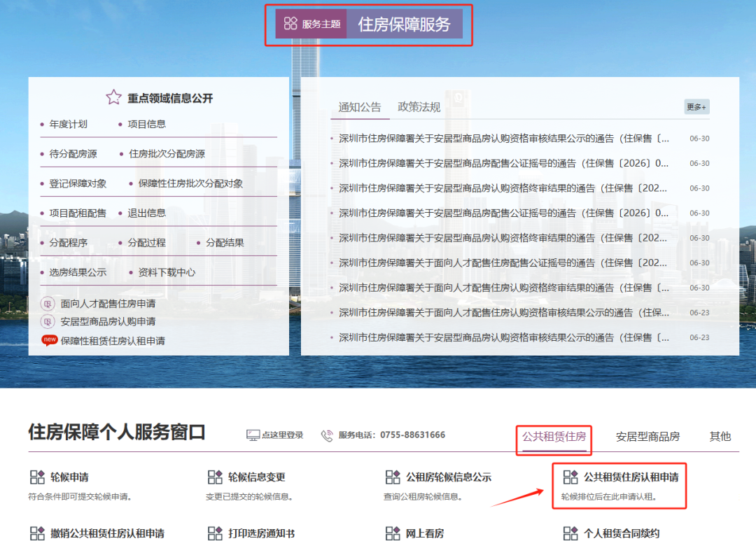
Task: Open the 分配程序 link
Action: (68, 243)
